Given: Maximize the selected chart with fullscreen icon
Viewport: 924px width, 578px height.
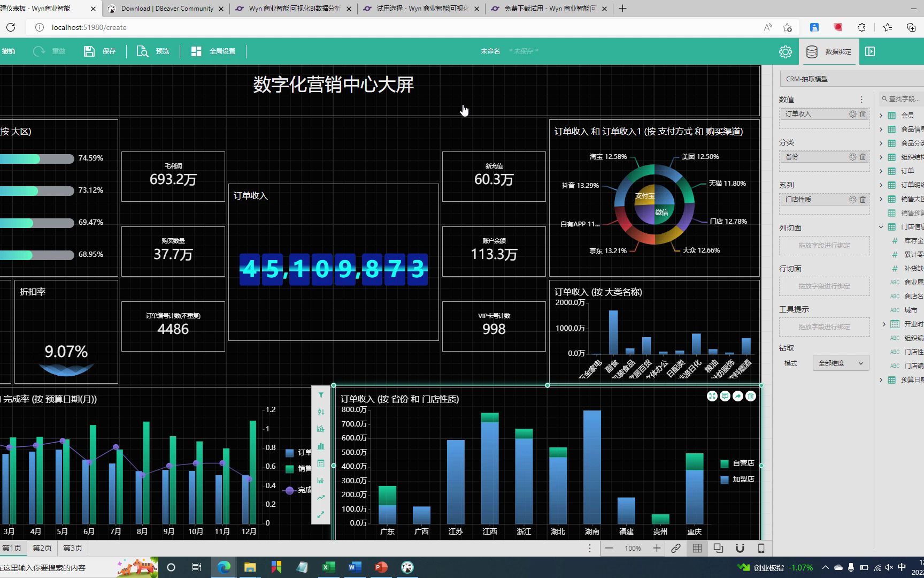Looking at the screenshot, I should (712, 396).
